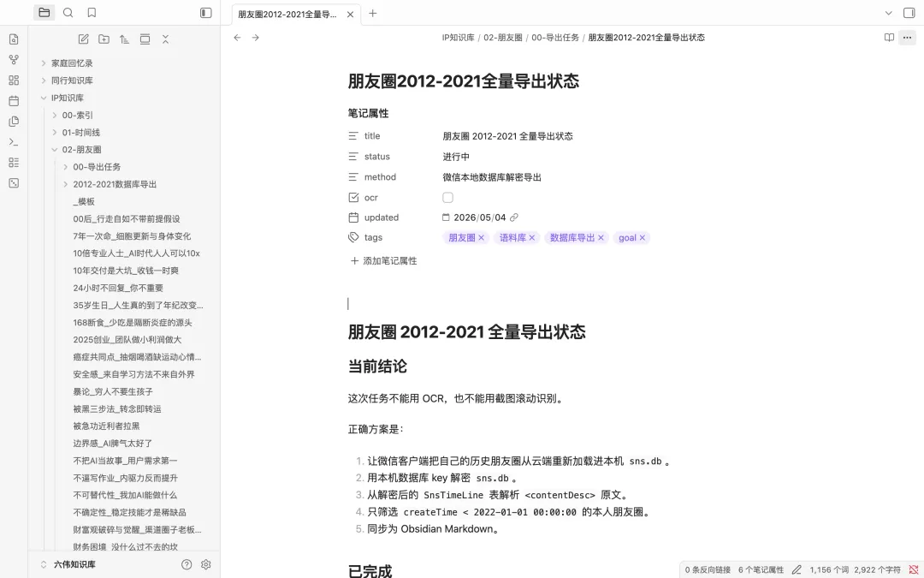The width and height of the screenshot is (924, 578).
Task: Open a new tab with plus button
Action: (372, 13)
